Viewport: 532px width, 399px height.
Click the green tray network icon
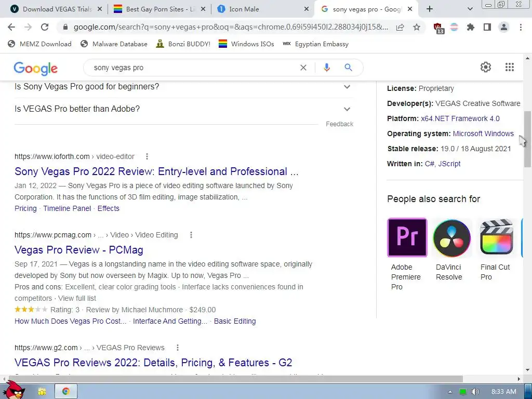[463, 392]
